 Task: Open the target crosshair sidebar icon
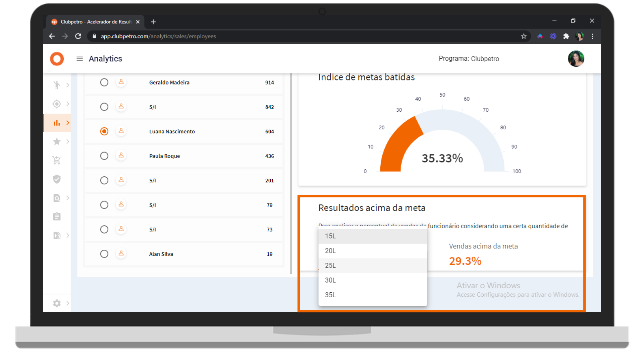coord(57,104)
